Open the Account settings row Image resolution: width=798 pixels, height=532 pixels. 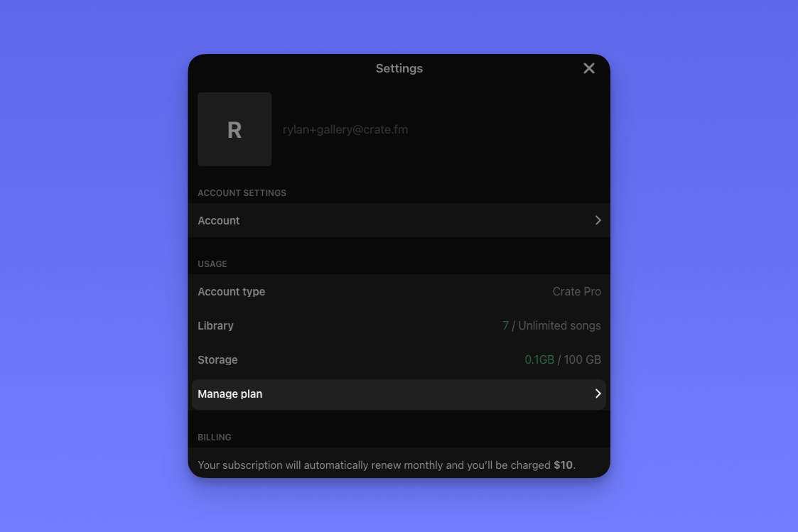point(399,220)
